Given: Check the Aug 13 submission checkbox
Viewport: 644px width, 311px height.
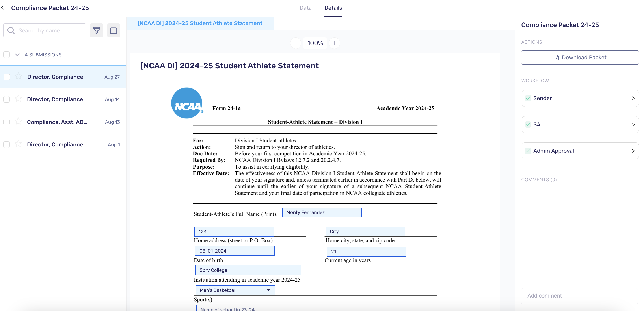Looking at the screenshot, I should click(x=7, y=122).
